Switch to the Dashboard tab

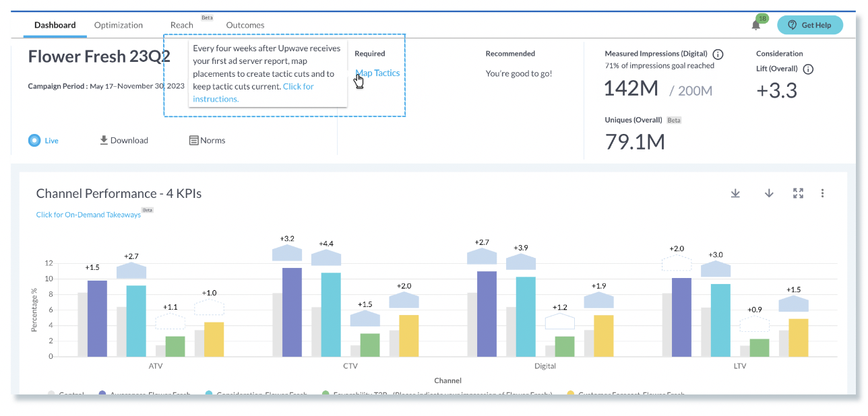click(55, 25)
